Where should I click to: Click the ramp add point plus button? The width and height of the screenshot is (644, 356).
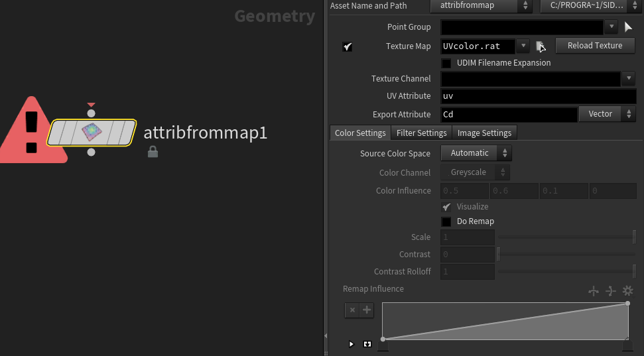pos(367,310)
